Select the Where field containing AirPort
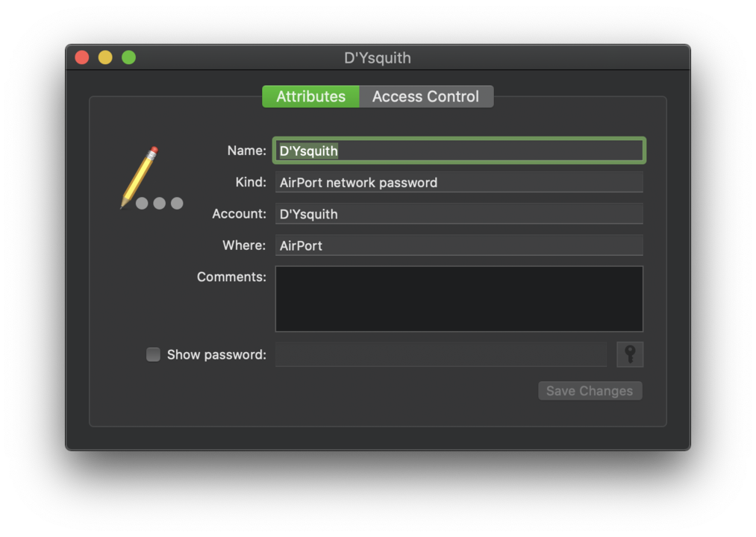 [459, 245]
